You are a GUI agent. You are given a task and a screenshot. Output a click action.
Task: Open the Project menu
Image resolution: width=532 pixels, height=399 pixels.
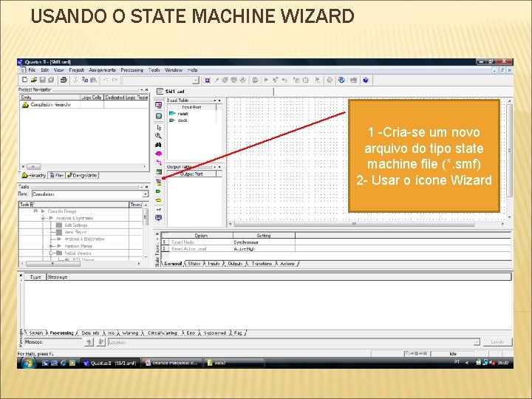pyautogui.click(x=76, y=70)
